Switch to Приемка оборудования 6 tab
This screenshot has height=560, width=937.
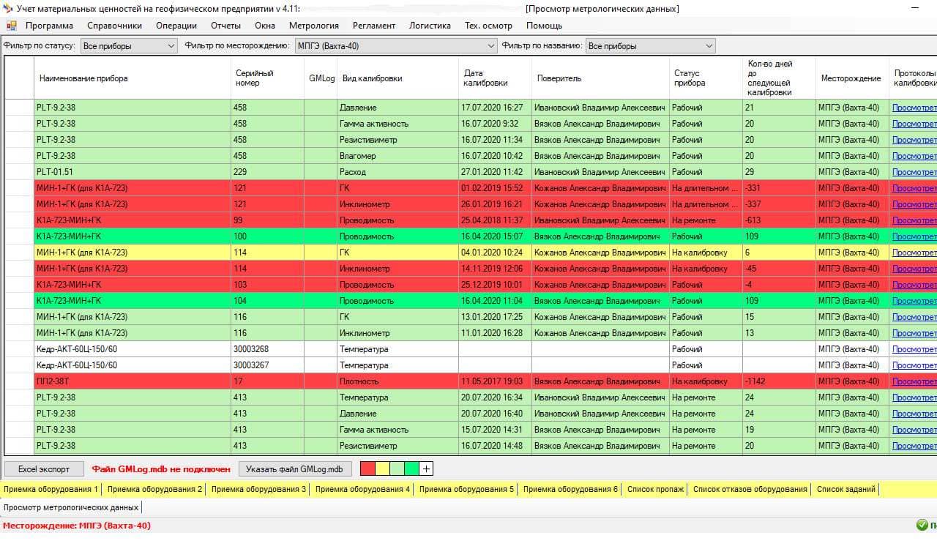(570, 489)
